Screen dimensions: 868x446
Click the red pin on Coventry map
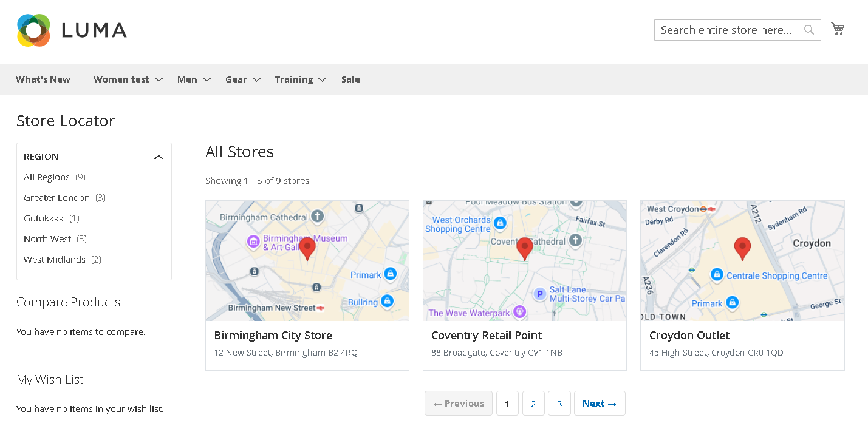(525, 248)
